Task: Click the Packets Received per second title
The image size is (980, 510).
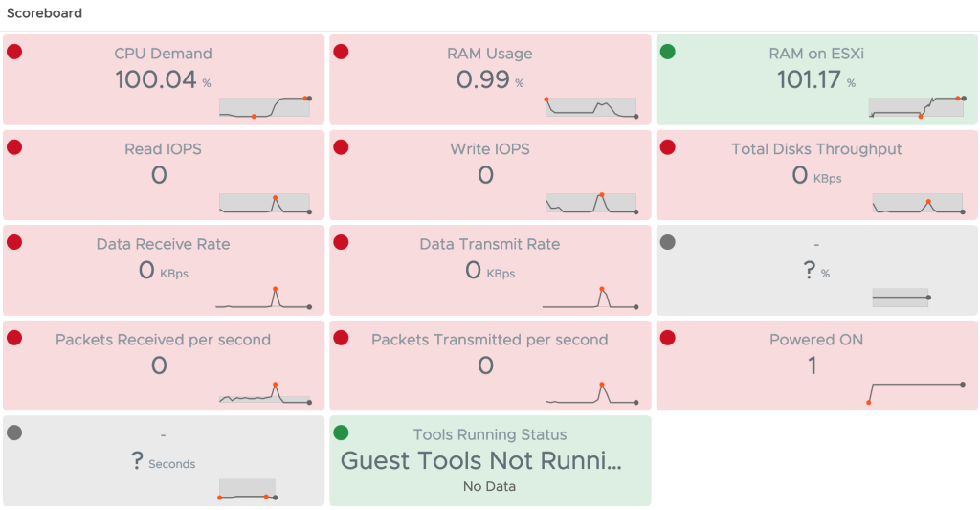Action: pyautogui.click(x=163, y=340)
